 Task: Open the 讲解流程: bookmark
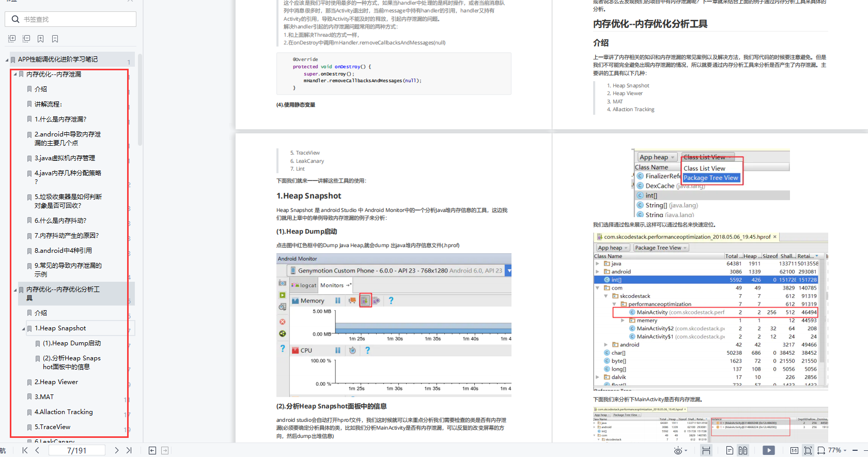[x=48, y=104]
